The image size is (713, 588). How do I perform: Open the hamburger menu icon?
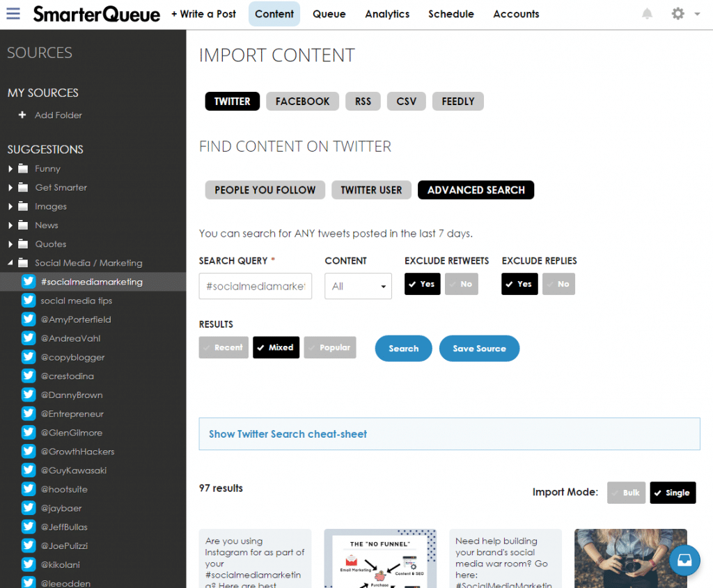[x=13, y=13]
